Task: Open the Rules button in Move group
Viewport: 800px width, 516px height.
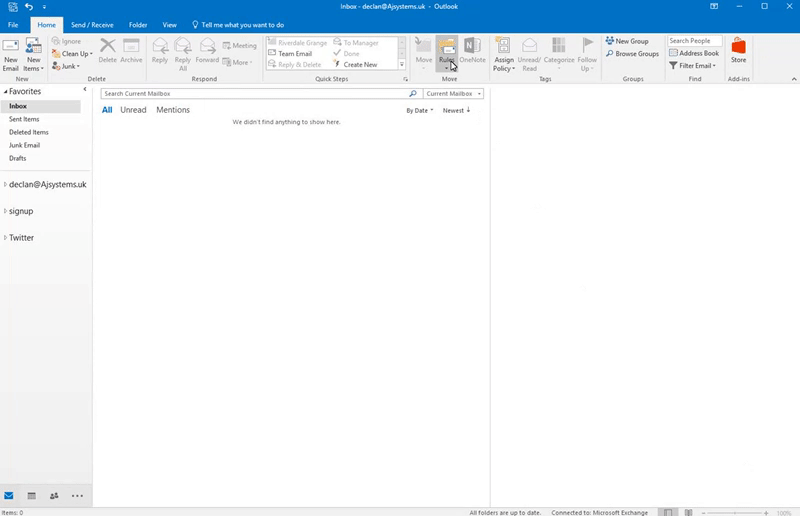Action: tap(446, 54)
